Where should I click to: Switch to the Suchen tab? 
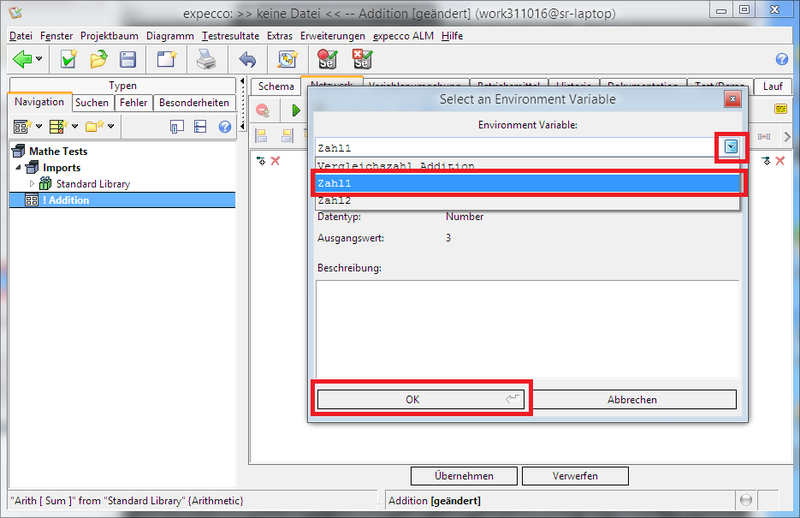[92, 103]
